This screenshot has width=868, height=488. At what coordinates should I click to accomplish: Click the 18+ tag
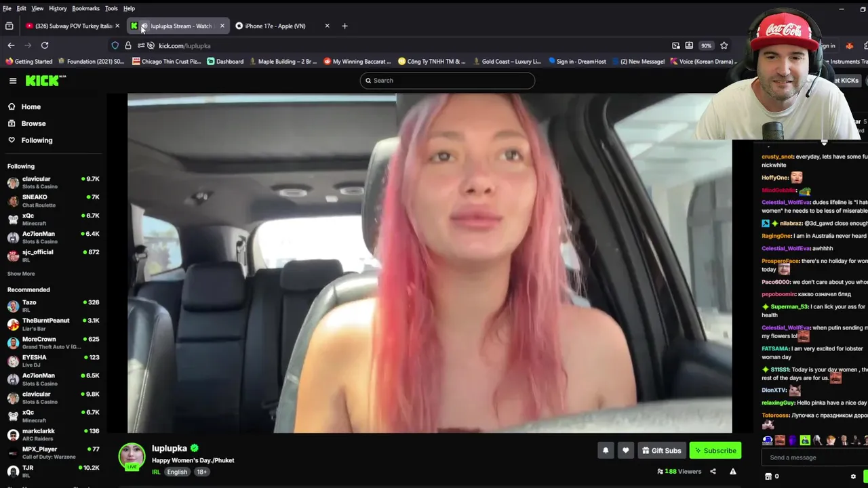coord(201,472)
